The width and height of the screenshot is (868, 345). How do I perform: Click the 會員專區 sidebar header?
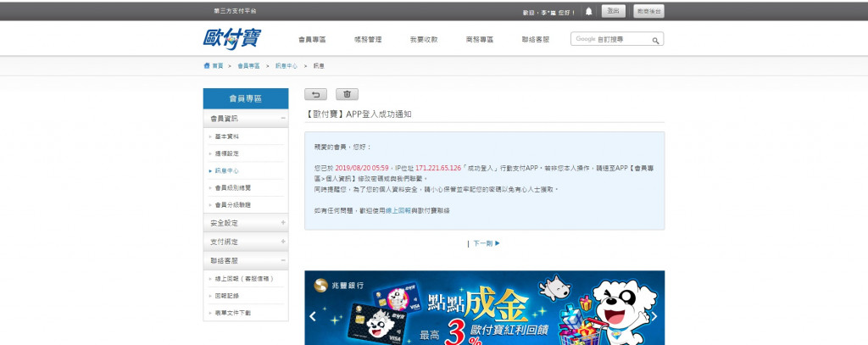246,98
